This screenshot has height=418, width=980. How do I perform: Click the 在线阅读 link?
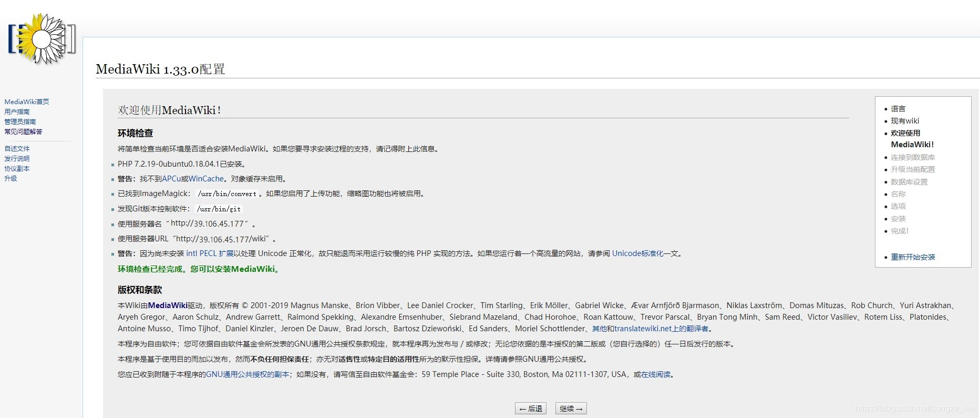tap(656, 374)
